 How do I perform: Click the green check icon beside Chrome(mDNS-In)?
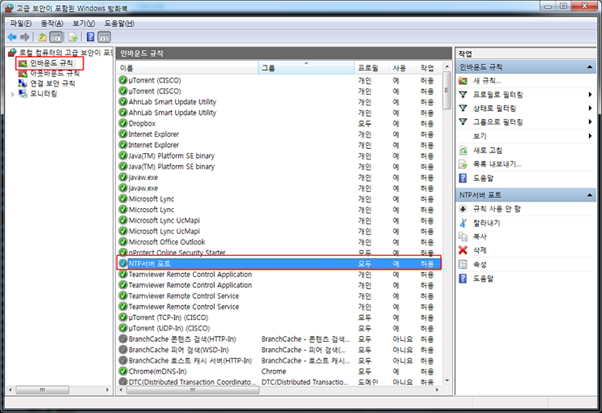123,371
